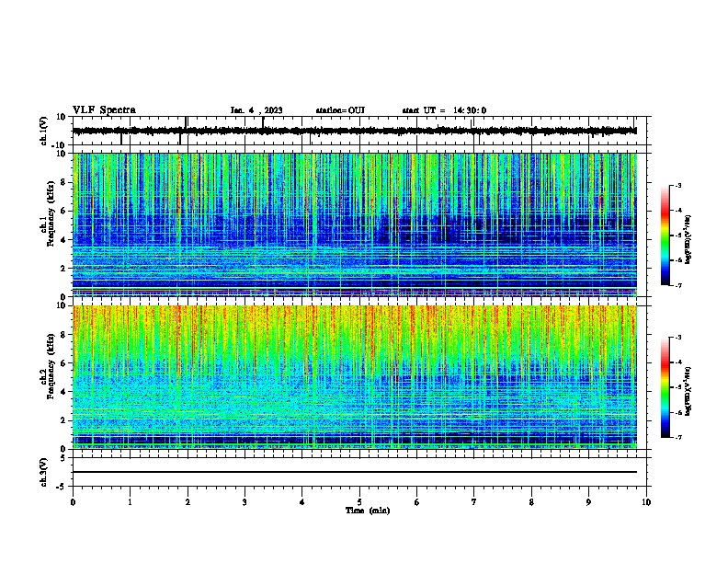The height and width of the screenshot is (563, 728).
Task: Click time axis tick label "1"
Action: tap(130, 502)
